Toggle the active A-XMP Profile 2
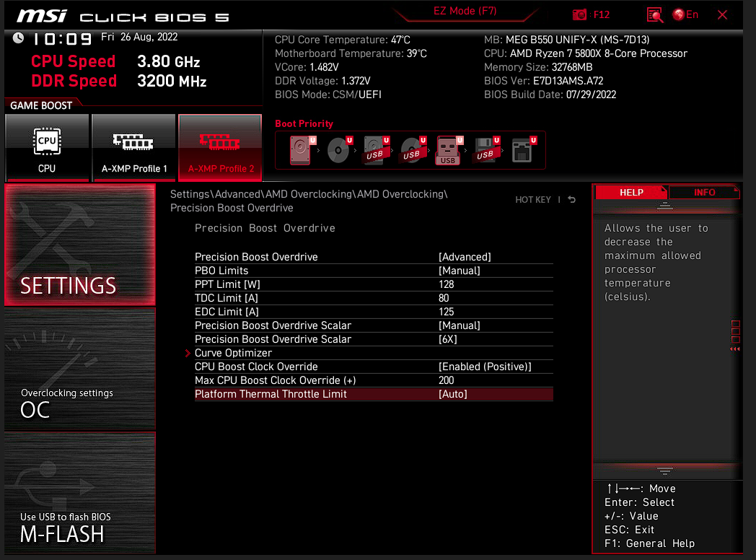 tap(220, 148)
